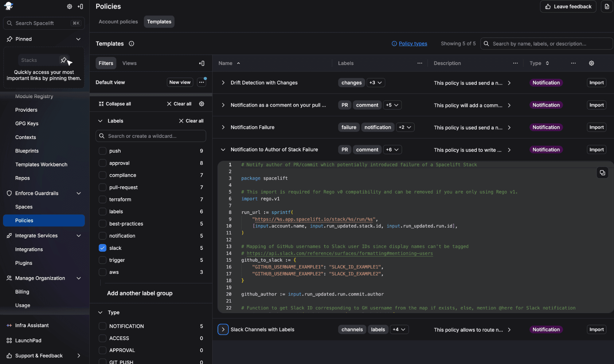Screen dimensions: 614x364
Task: Open table column settings gear
Action: tap(592, 63)
